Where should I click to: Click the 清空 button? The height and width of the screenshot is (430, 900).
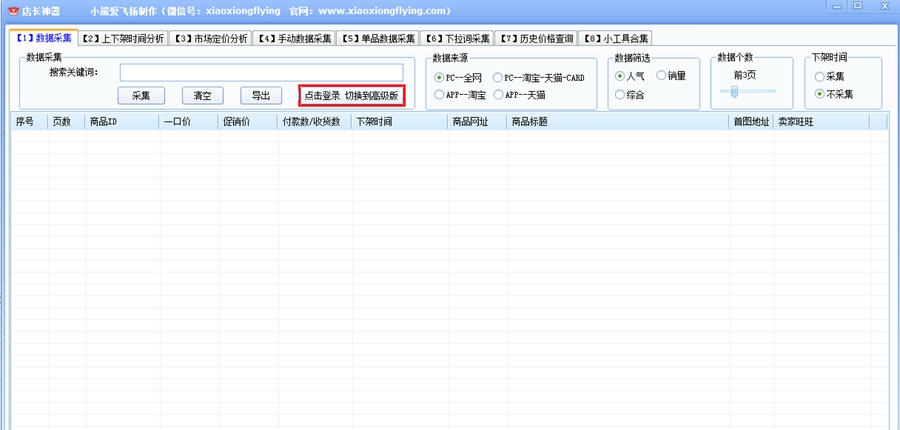[x=202, y=96]
